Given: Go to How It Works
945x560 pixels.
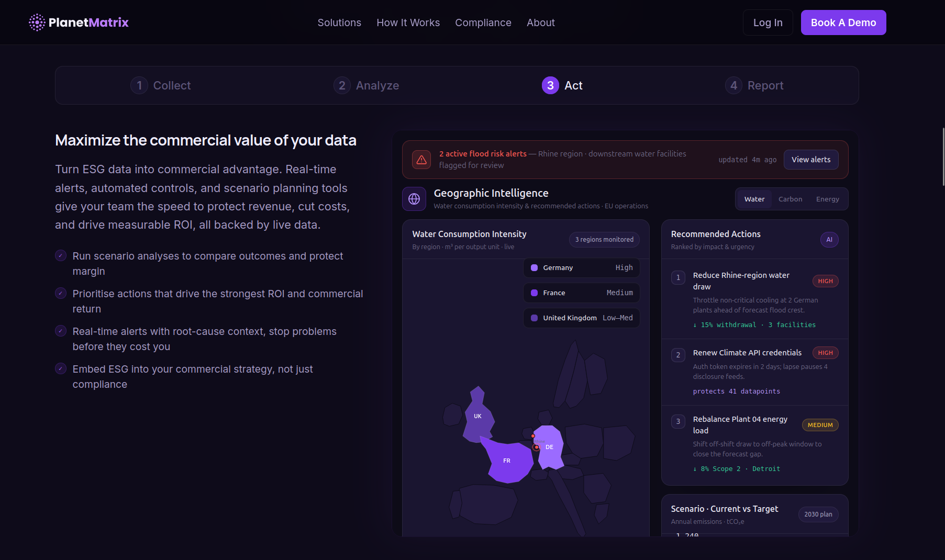Looking at the screenshot, I should [408, 23].
